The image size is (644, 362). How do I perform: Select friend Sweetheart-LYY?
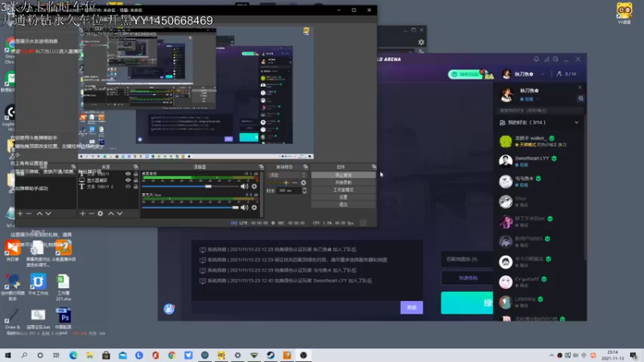point(540,161)
